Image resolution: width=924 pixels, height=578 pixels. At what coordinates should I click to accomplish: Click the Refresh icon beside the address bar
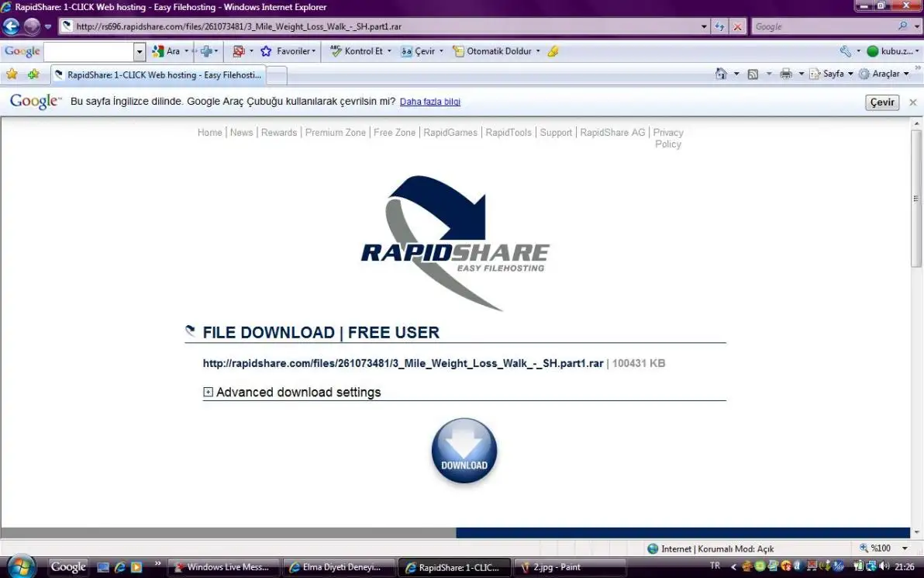(x=719, y=26)
